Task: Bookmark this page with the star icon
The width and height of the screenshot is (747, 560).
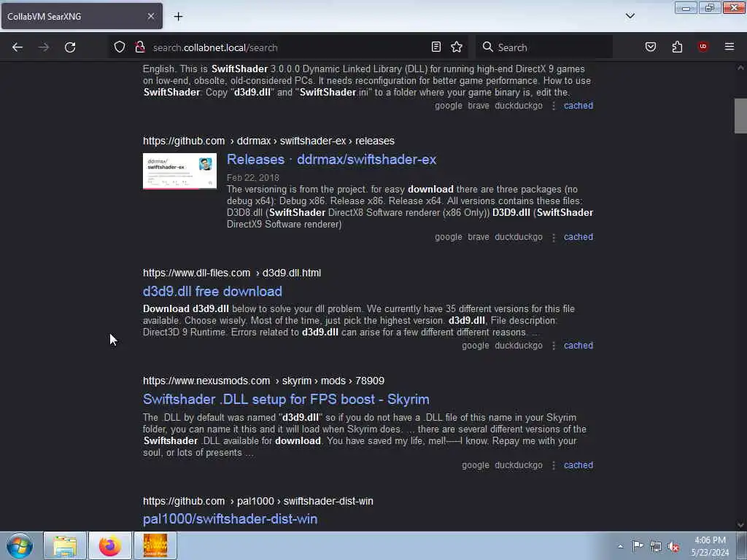Action: tap(457, 47)
